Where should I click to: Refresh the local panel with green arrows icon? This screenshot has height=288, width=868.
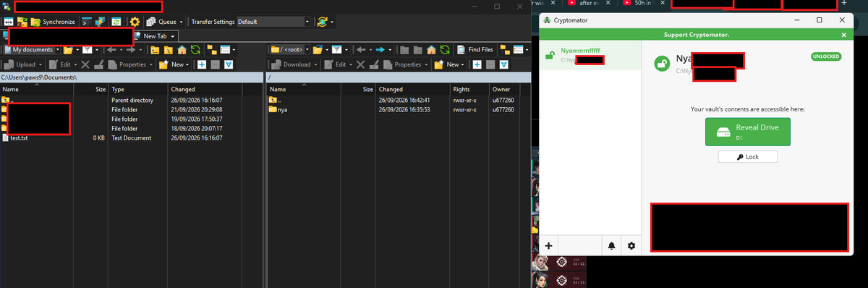pyautogui.click(x=195, y=50)
